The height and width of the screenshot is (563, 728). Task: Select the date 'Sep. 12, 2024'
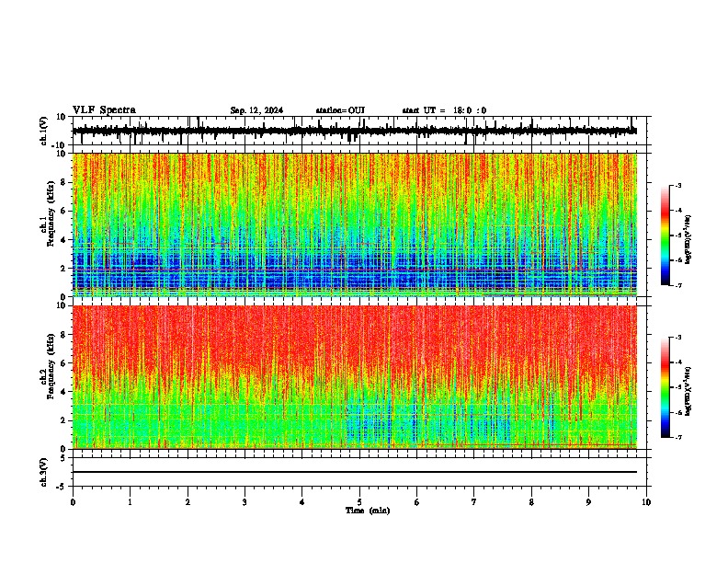[x=256, y=110]
